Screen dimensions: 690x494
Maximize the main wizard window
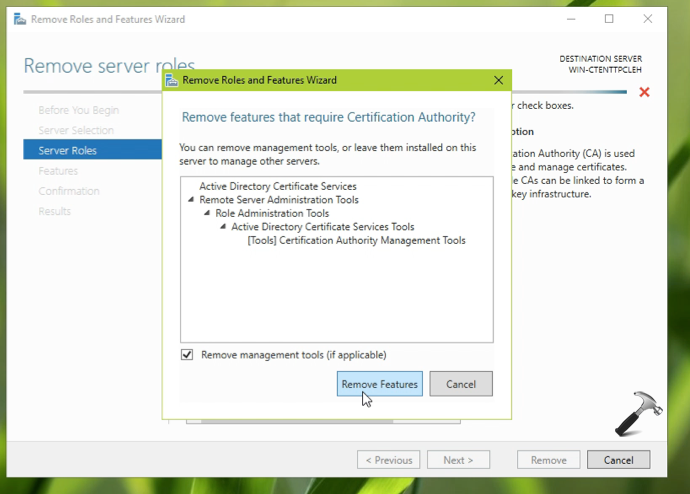click(609, 19)
